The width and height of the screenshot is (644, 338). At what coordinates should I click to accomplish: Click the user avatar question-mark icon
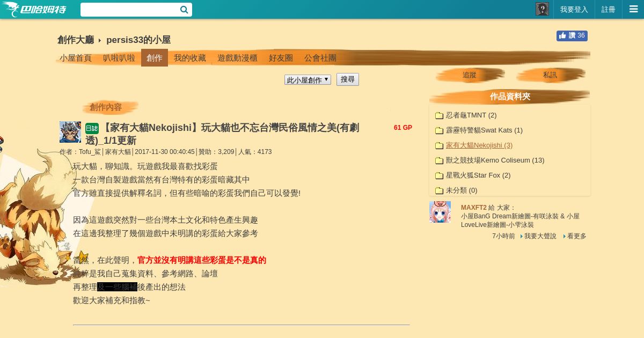pos(542,9)
